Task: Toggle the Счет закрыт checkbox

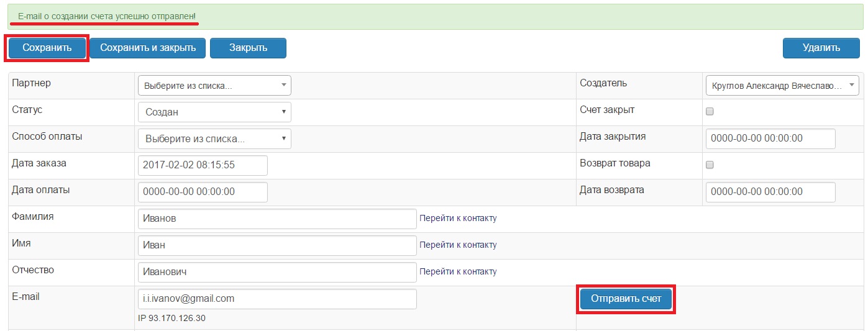Action: coord(710,112)
